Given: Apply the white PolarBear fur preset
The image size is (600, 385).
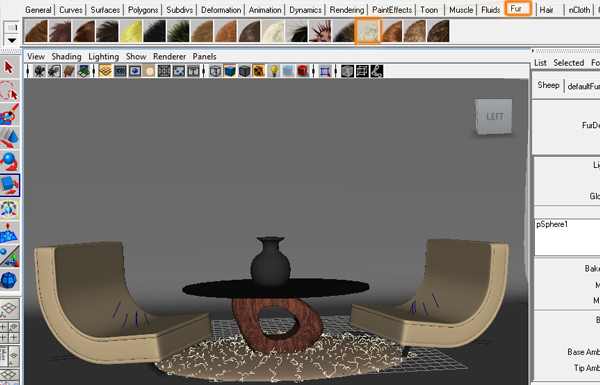Looking at the screenshot, I should 274,31.
